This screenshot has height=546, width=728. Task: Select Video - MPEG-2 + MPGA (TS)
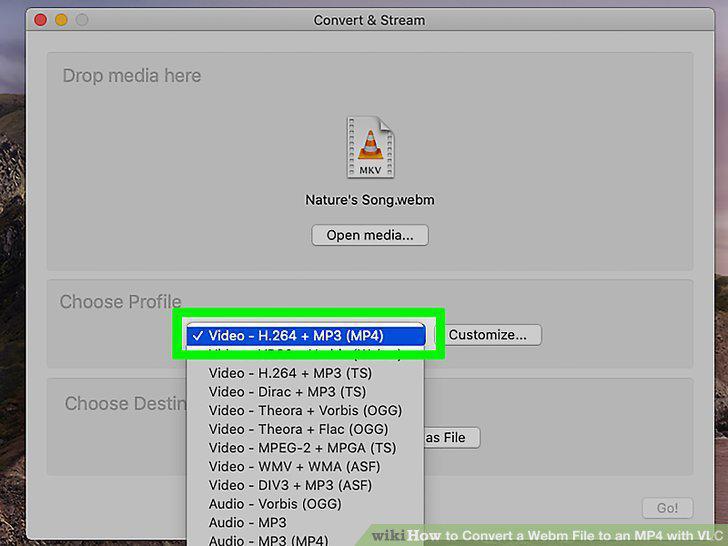pos(306,448)
